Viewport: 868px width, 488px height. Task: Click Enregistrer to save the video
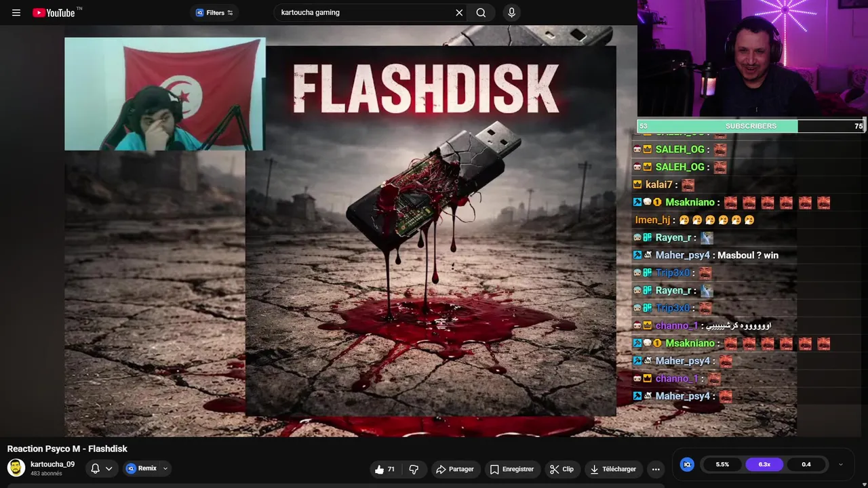[x=512, y=469]
